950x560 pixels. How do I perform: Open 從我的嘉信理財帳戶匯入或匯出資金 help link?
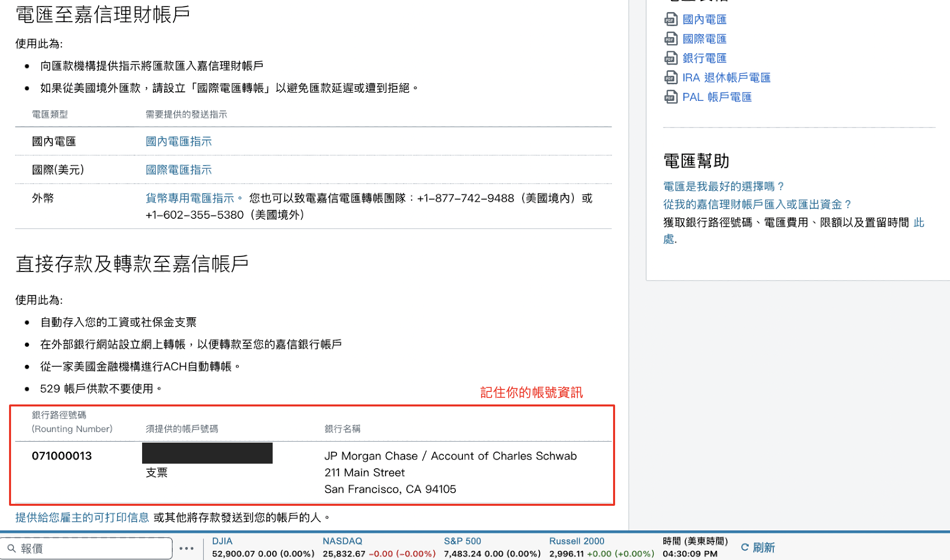point(757,205)
